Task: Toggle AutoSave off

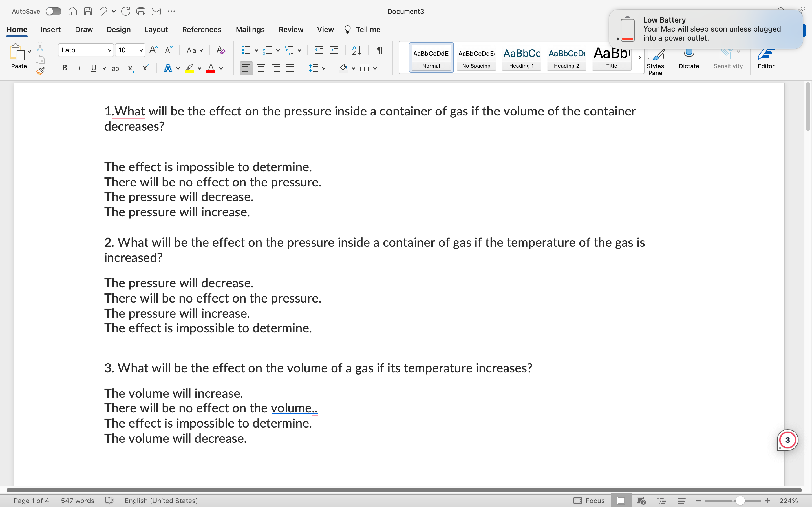Action: click(53, 11)
